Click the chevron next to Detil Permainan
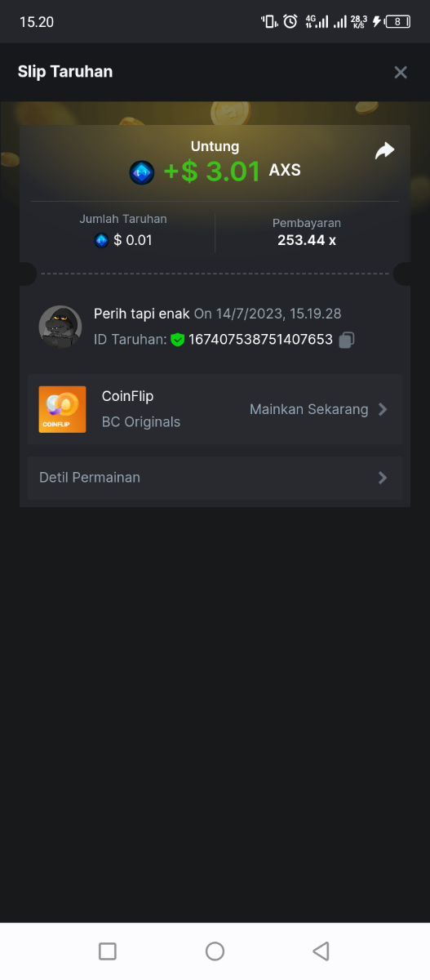430x980 pixels. click(383, 478)
